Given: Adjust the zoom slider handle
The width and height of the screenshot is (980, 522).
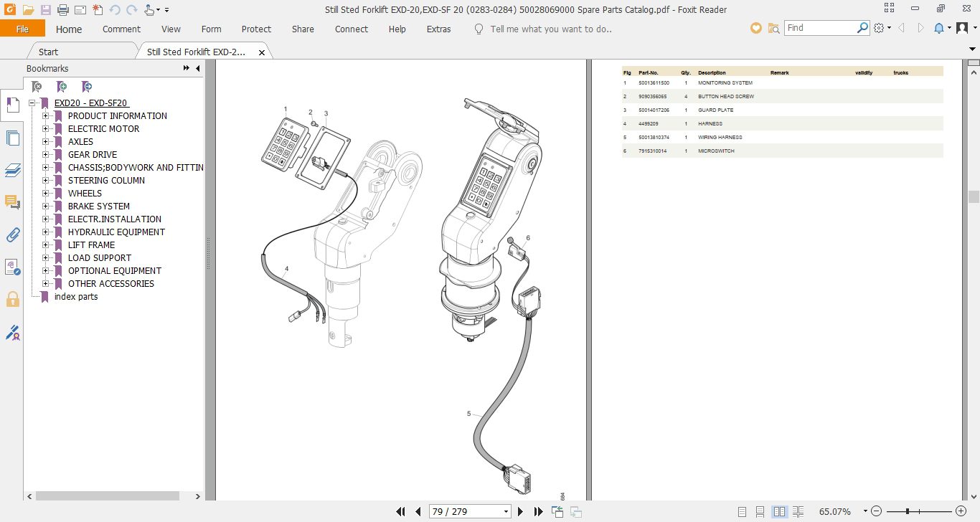Looking at the screenshot, I should click(x=908, y=512).
